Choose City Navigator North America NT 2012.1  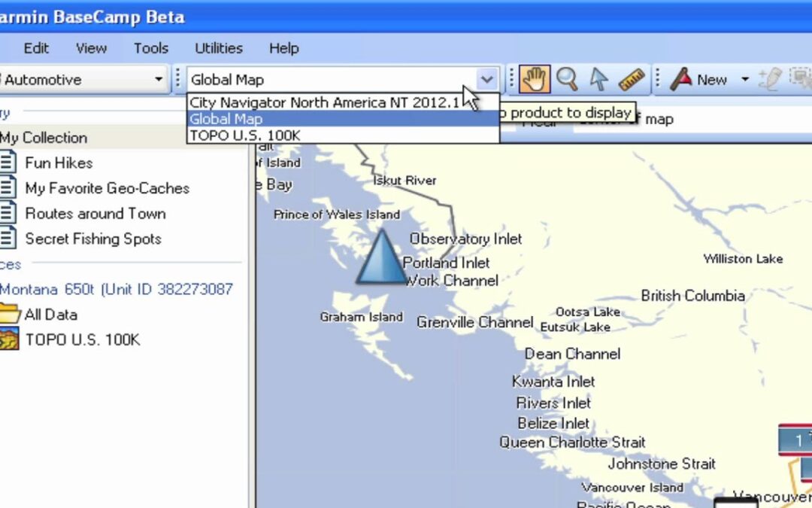tap(324, 102)
